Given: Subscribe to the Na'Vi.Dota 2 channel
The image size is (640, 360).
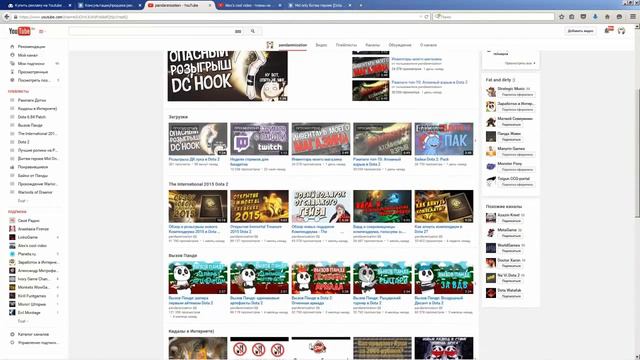Looking at the screenshot, I should [511, 281].
